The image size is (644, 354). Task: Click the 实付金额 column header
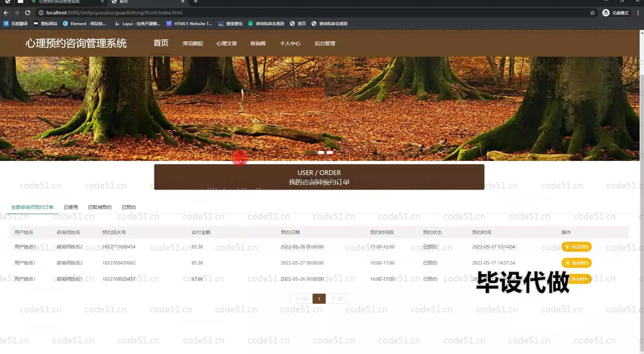pos(201,232)
